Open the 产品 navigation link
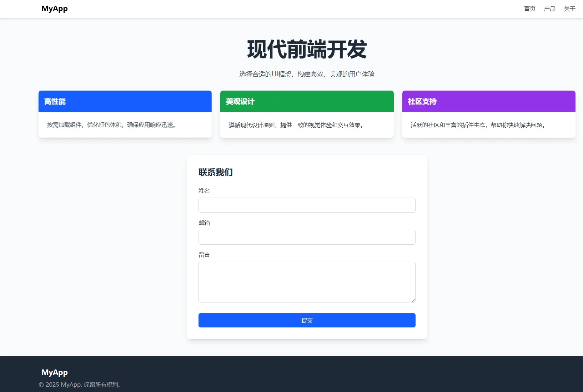583x392 pixels. [x=550, y=9]
